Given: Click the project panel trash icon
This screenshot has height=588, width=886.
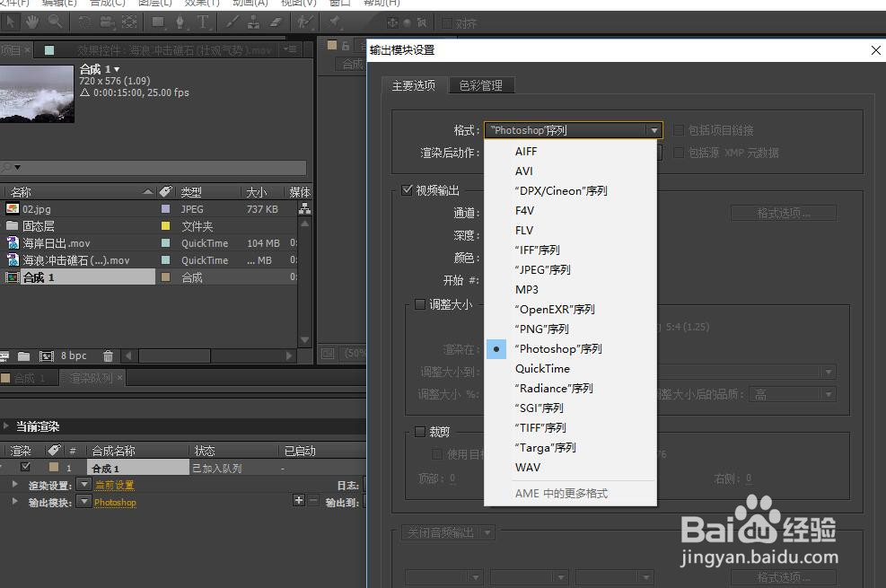Looking at the screenshot, I should [108, 355].
